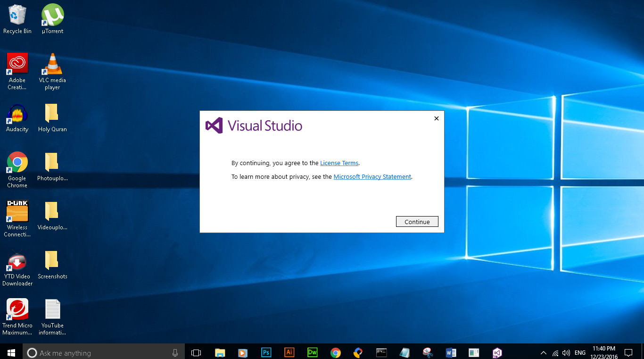Image resolution: width=644 pixels, height=359 pixels.
Task: Open the License Terms link
Action: click(x=339, y=163)
